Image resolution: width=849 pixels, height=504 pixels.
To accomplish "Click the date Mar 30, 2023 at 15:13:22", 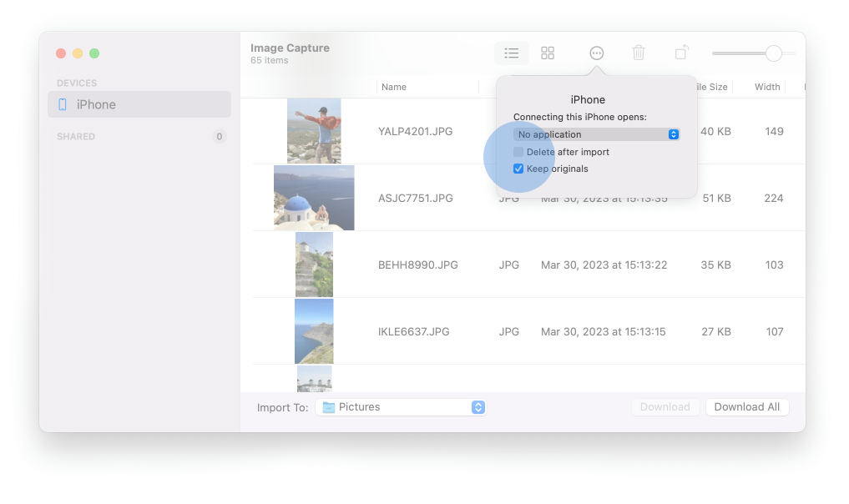I will tap(604, 265).
